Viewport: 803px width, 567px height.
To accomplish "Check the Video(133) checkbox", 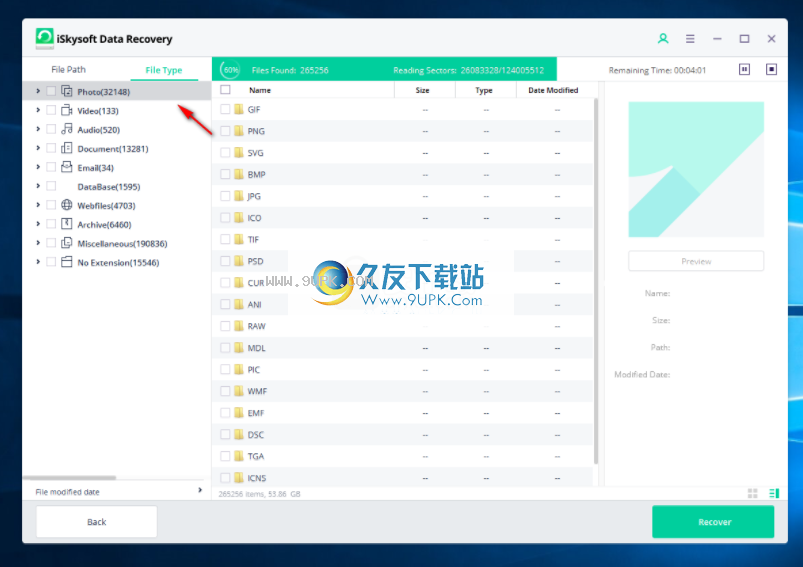I will (x=51, y=110).
